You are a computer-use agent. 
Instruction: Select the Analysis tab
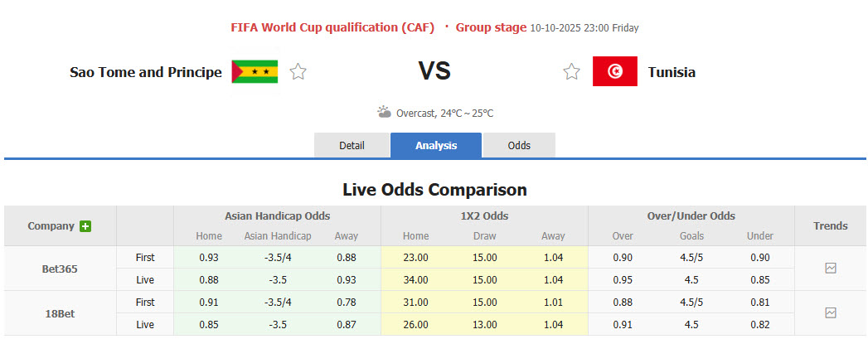436,146
